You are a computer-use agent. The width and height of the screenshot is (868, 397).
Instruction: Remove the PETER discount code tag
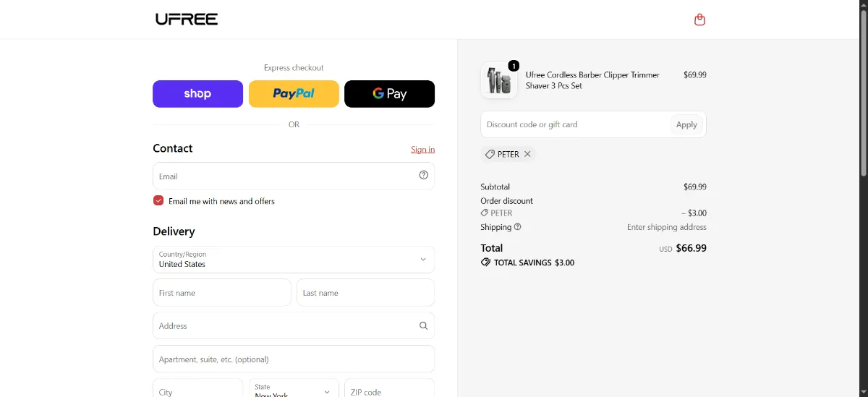click(x=527, y=154)
